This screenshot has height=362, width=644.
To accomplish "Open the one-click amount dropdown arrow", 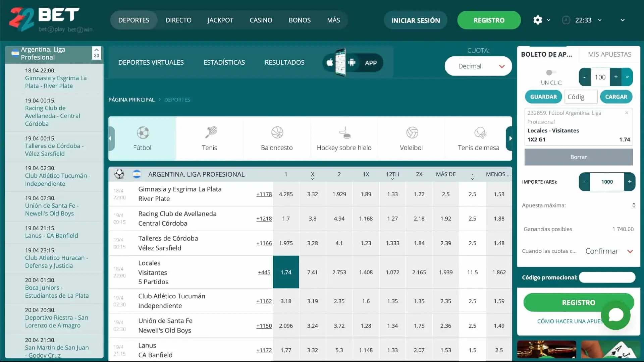I will click(627, 77).
